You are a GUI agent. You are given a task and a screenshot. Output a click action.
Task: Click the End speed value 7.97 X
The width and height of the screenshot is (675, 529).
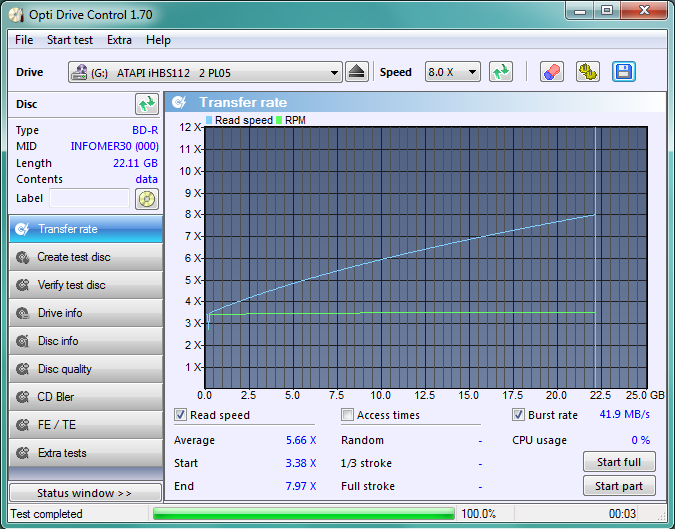[301, 486]
